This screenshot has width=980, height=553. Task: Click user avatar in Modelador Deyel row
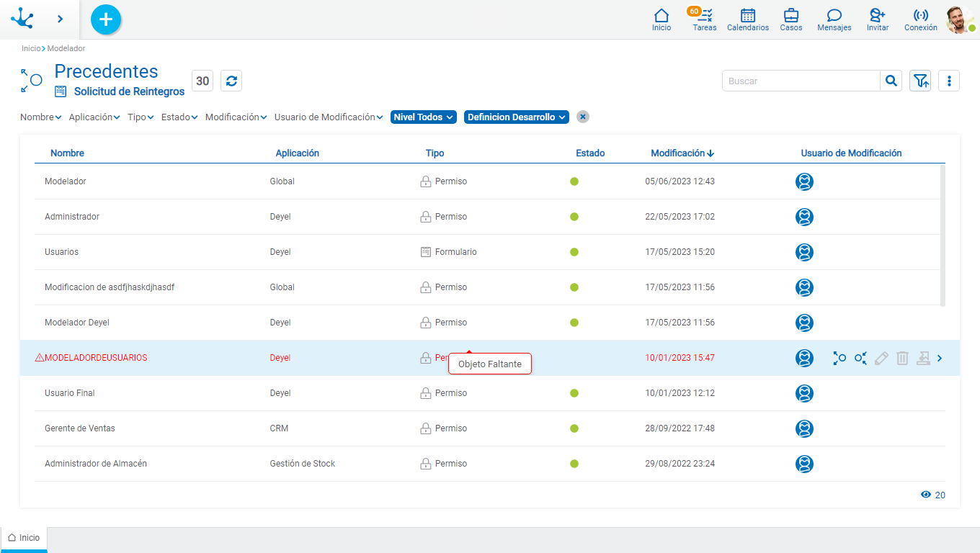point(804,323)
